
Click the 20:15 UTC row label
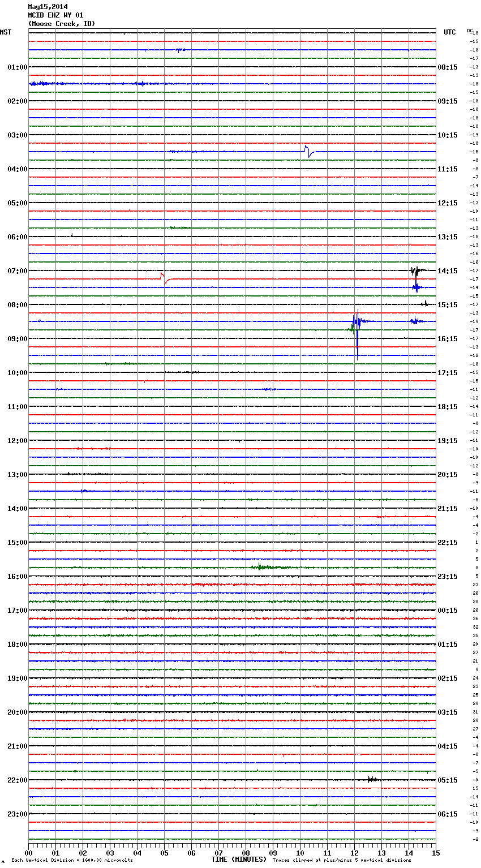pos(448,475)
